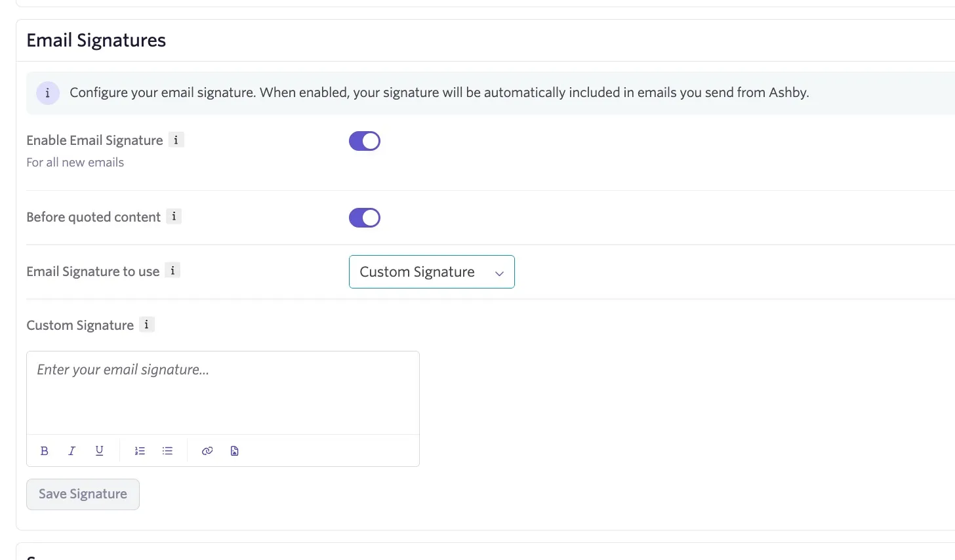
Task: Click into the email signature text area
Action: 223,393
